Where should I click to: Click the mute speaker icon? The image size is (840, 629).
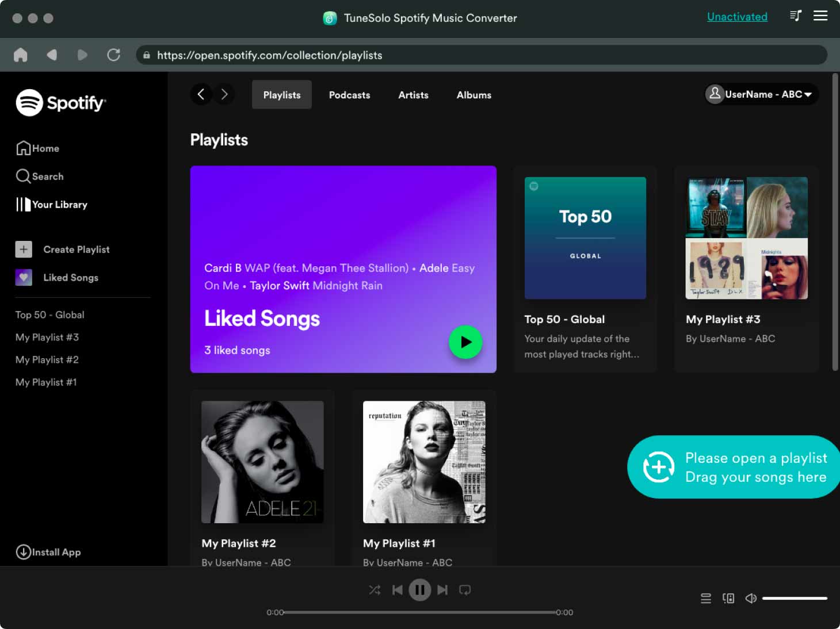[x=750, y=598]
